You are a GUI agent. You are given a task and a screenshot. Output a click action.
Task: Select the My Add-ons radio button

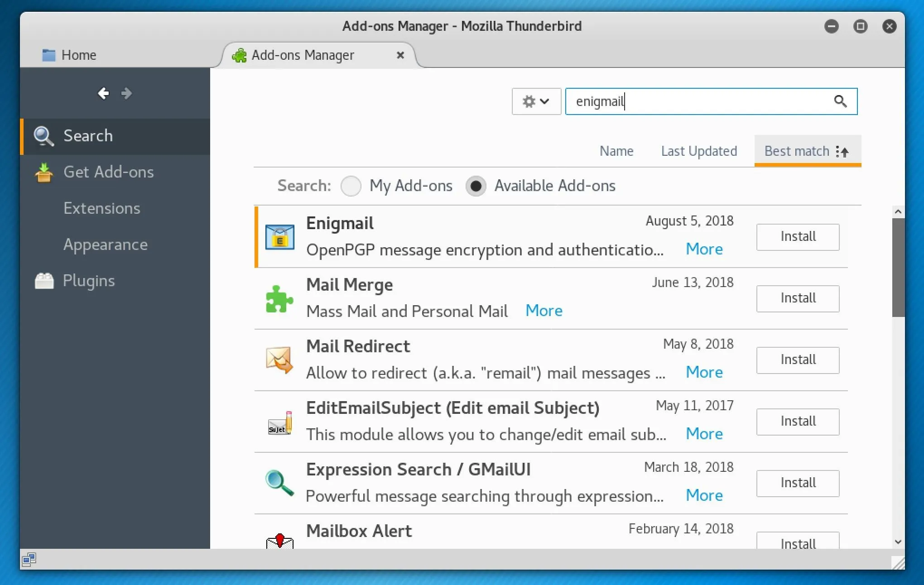point(351,186)
